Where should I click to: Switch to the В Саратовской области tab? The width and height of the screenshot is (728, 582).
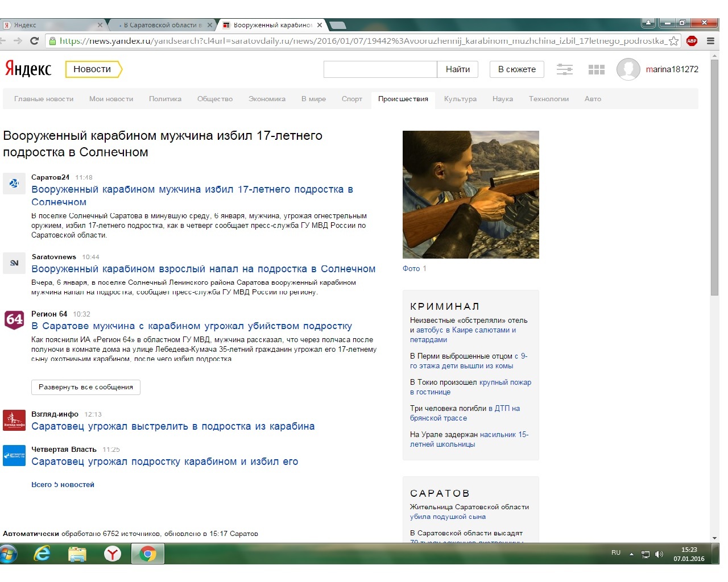pos(162,25)
